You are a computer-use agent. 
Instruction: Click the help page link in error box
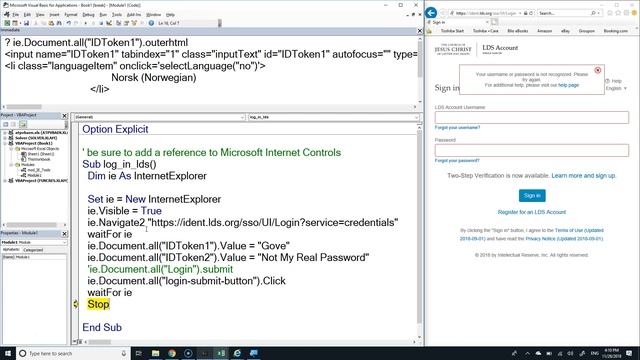(x=569, y=85)
